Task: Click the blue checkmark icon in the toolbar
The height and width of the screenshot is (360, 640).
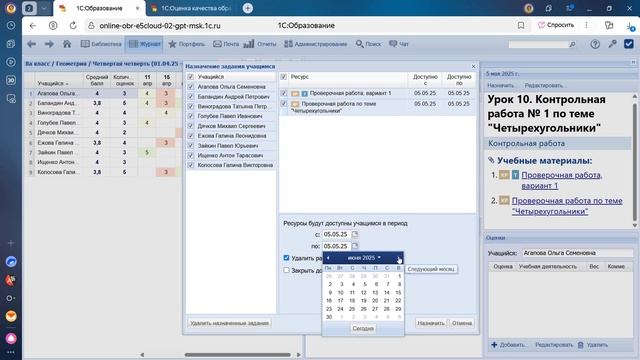Action: pos(629,44)
